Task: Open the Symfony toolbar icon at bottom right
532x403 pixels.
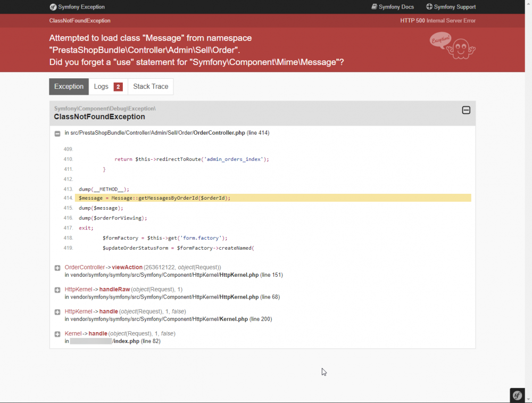Action: point(518,395)
